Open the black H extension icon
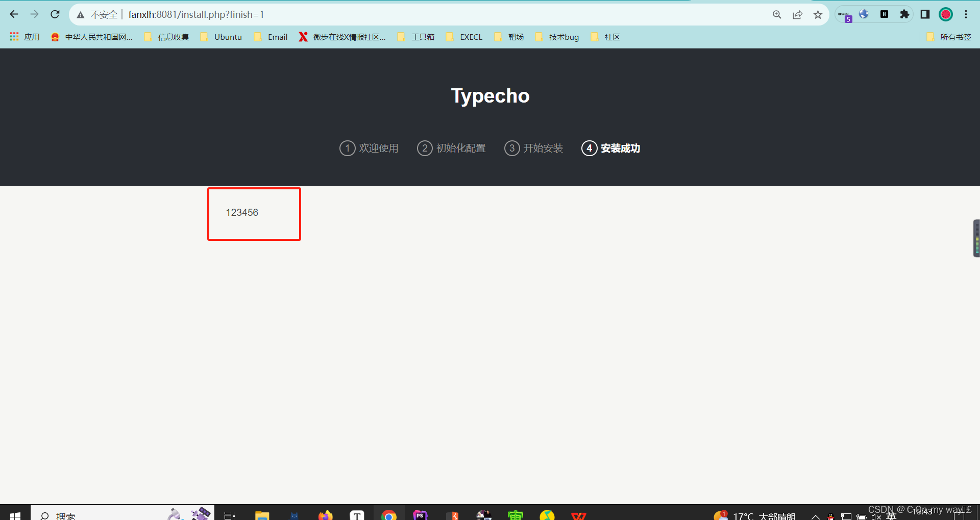This screenshot has height=520, width=980. pyautogui.click(x=884, y=14)
